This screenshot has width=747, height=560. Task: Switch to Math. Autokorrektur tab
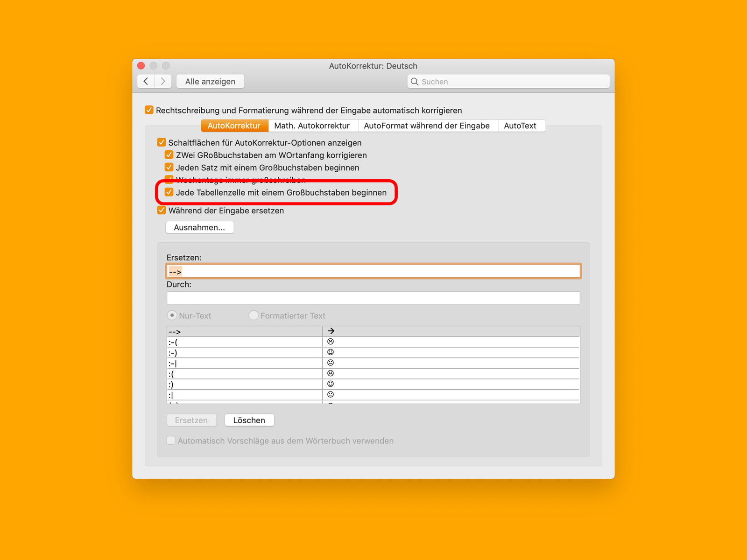pos(312,126)
